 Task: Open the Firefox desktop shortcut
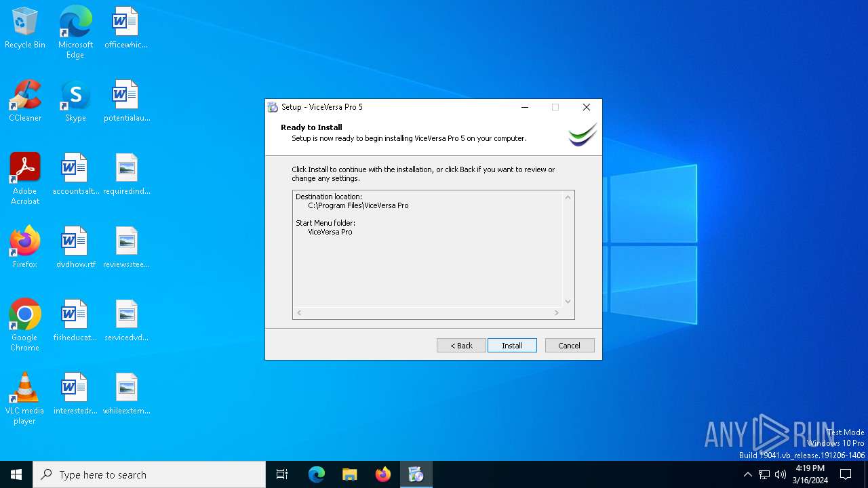pos(25,247)
